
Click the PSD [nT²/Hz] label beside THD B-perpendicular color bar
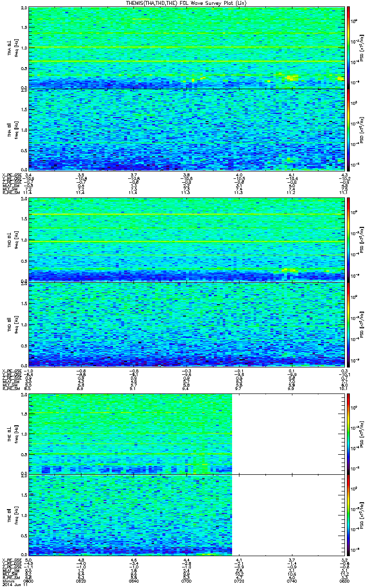[361, 240]
